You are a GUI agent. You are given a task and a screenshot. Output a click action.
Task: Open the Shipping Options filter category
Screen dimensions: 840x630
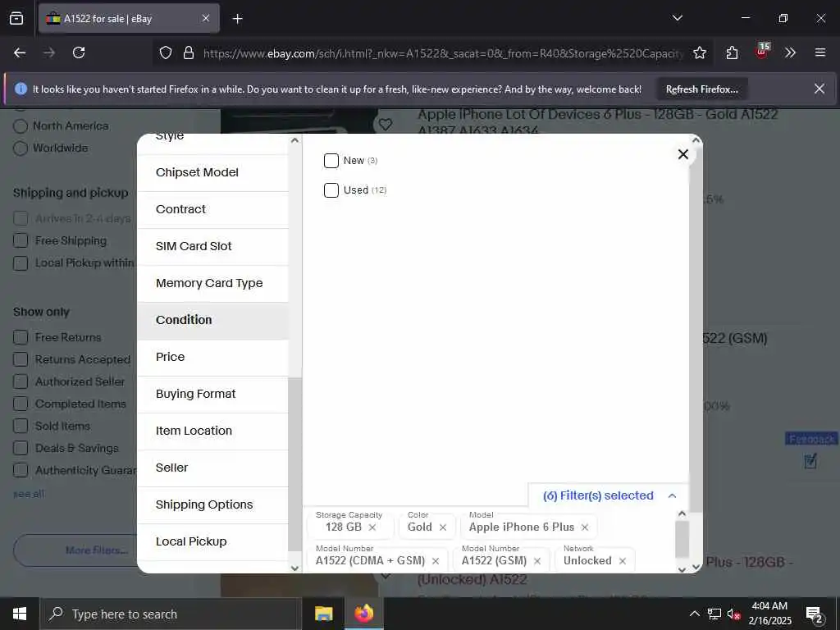pyautogui.click(x=212, y=505)
